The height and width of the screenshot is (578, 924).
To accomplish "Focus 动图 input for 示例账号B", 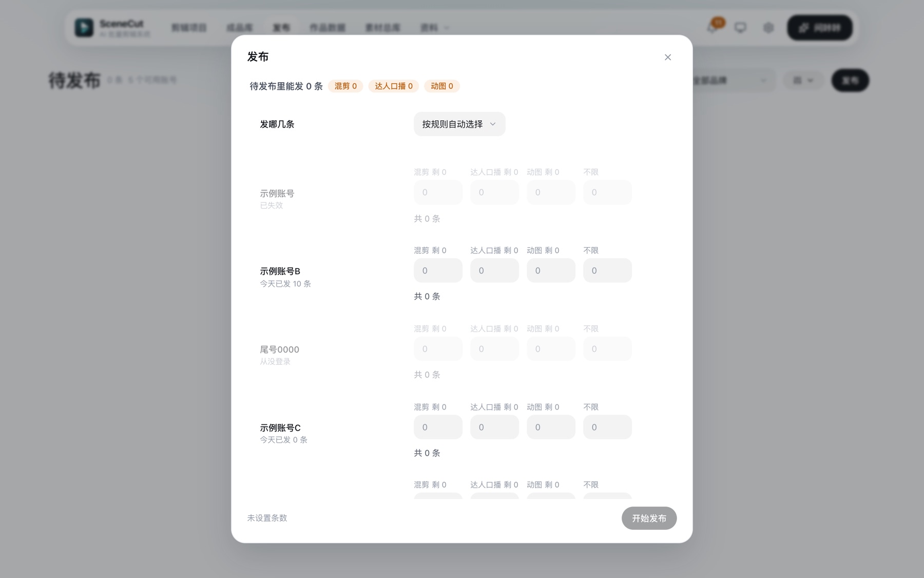I will [x=551, y=270].
